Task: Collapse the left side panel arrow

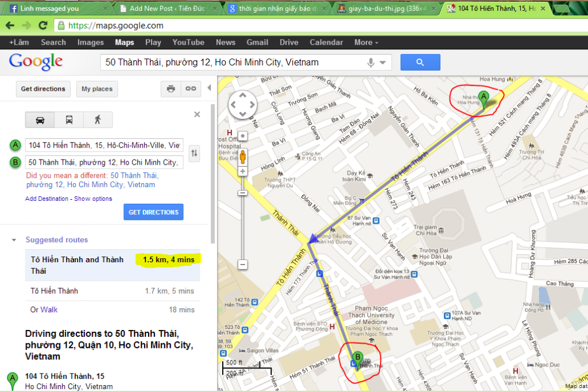Action: [209, 88]
